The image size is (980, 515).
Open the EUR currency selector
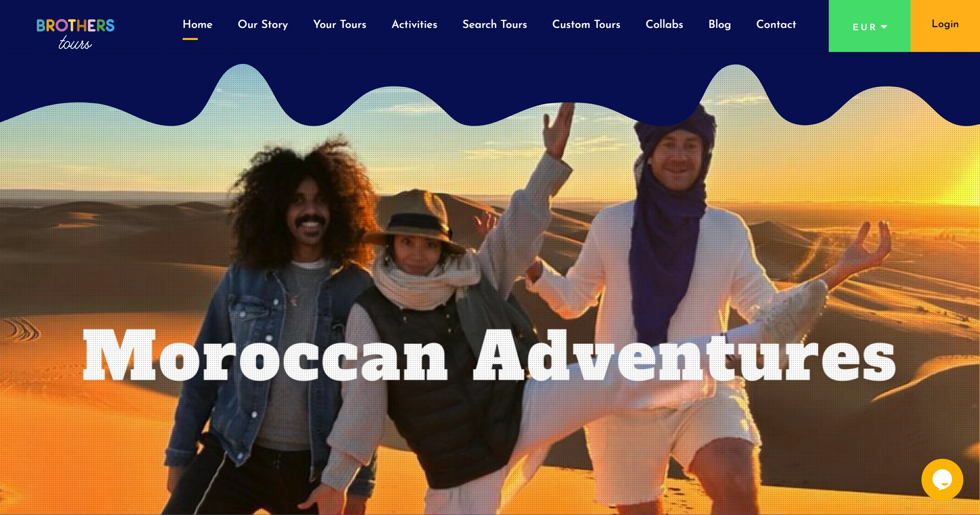pos(869,26)
